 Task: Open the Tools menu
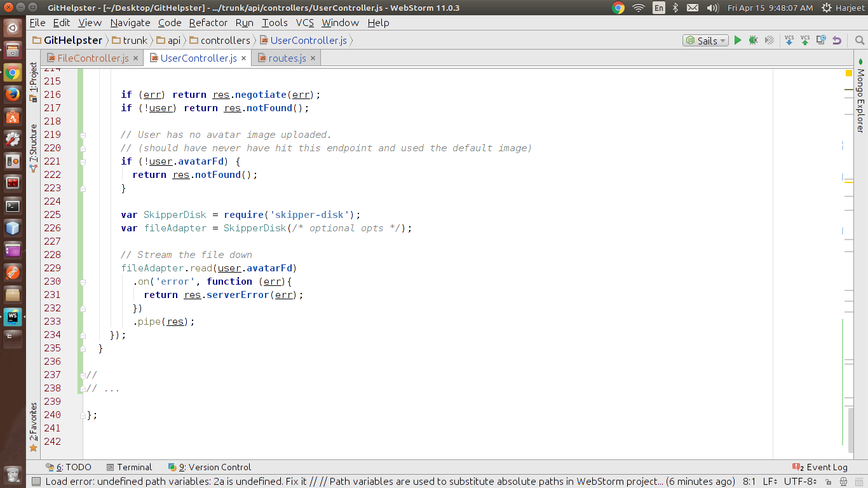coord(275,22)
